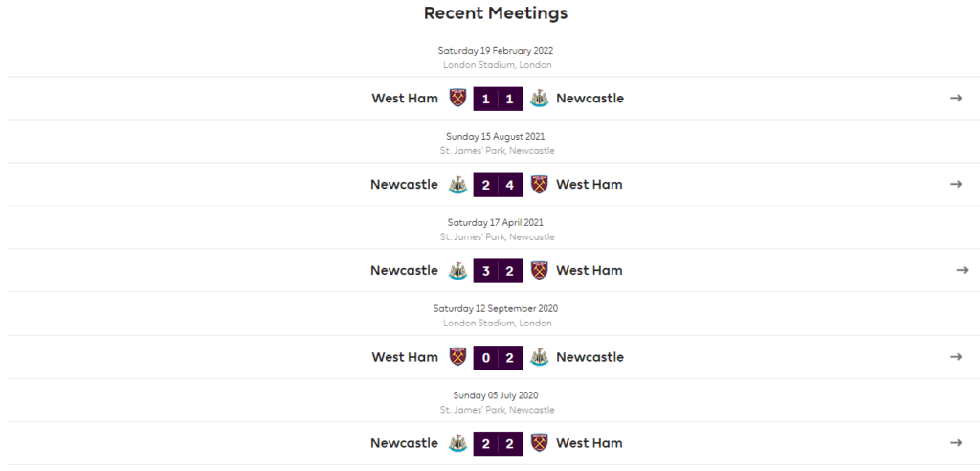Open the 1-1 scoreline box
Image resolution: width=980 pixels, height=471 pixels.
(498, 99)
